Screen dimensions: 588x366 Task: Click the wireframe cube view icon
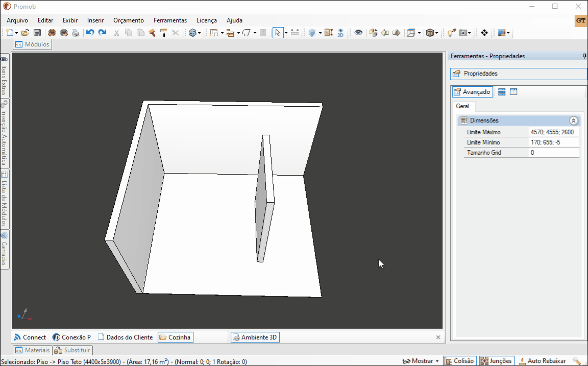click(x=411, y=33)
